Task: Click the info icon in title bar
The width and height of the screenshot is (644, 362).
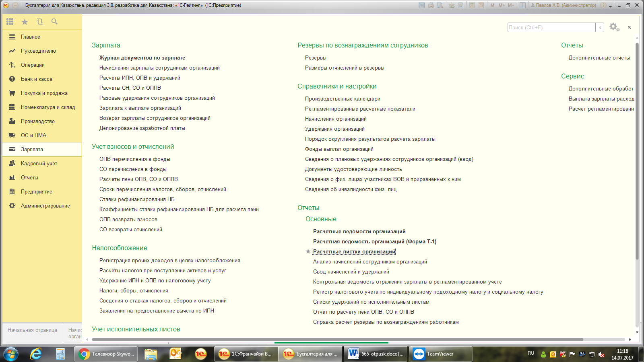Action: click(x=603, y=5)
